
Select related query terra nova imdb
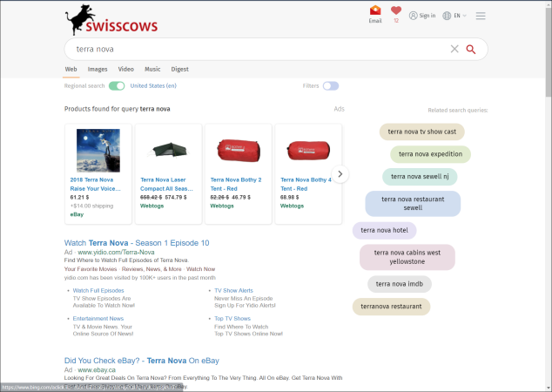[400, 284]
